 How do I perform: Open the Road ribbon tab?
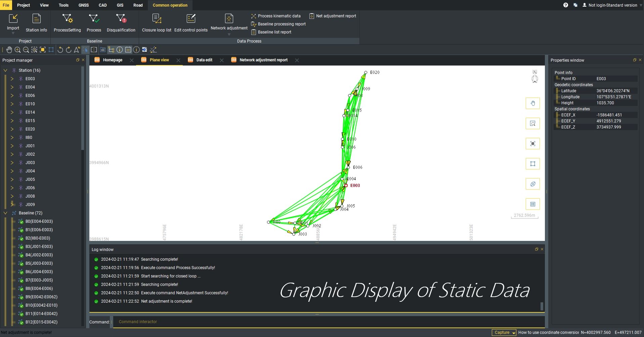click(x=138, y=5)
